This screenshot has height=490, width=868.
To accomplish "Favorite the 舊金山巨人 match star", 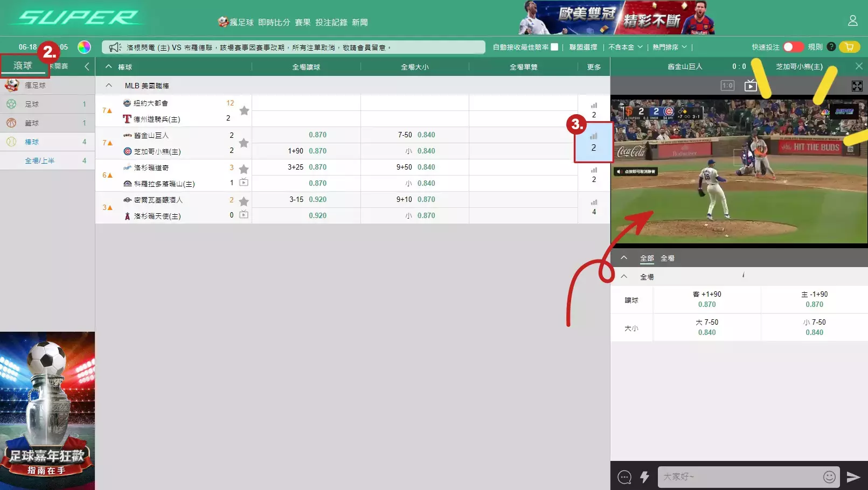I will (x=244, y=143).
